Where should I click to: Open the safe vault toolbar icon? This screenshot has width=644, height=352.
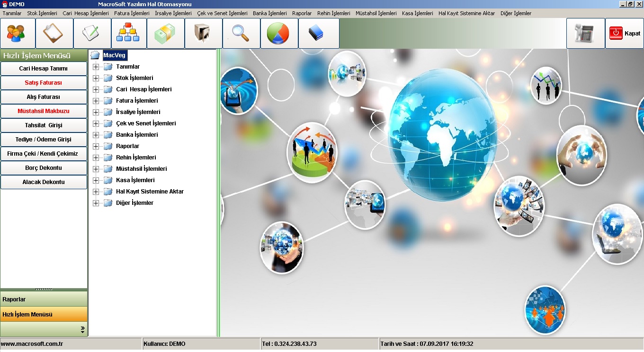(x=204, y=34)
